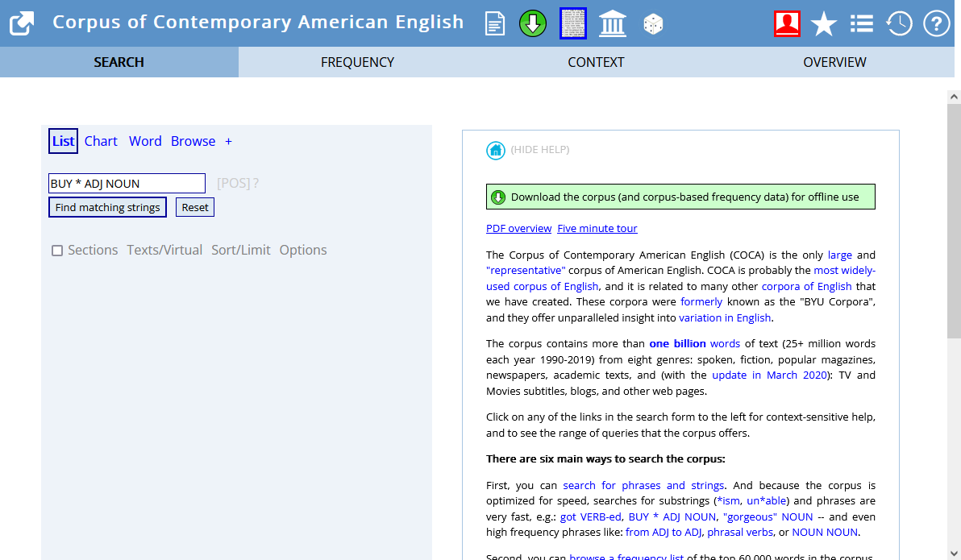Click the vertical scrollbar thumb
Viewport: 961px width, 560px height.
tap(954, 221)
